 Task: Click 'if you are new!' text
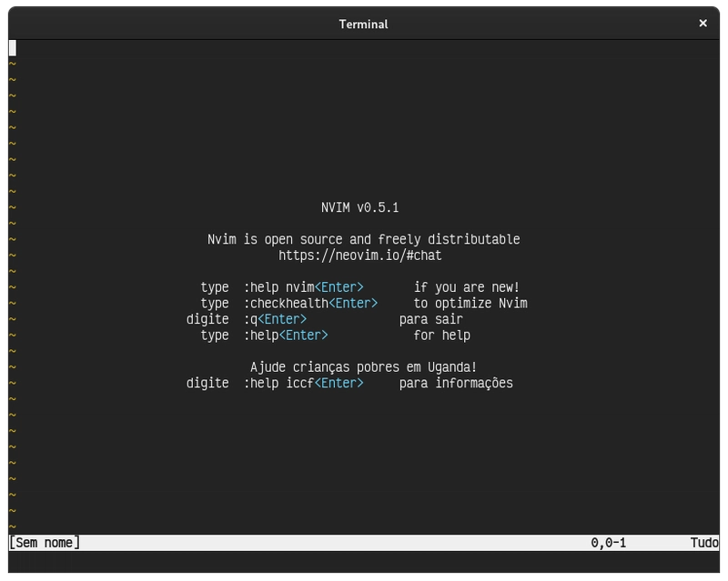click(467, 287)
